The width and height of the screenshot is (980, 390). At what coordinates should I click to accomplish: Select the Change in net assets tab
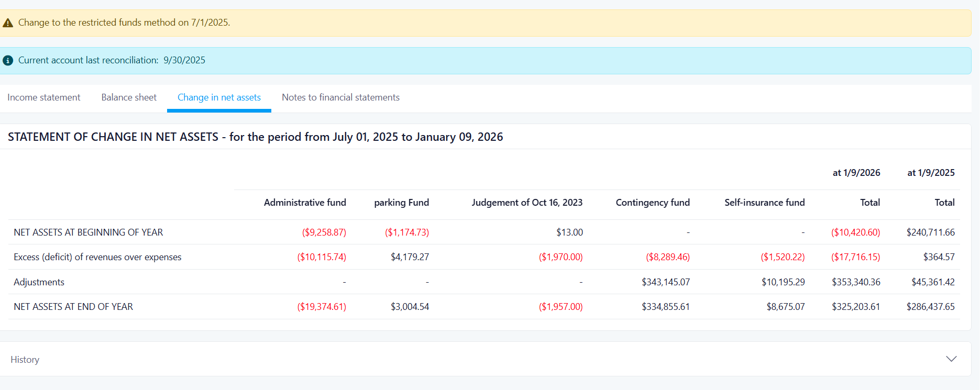pos(219,97)
